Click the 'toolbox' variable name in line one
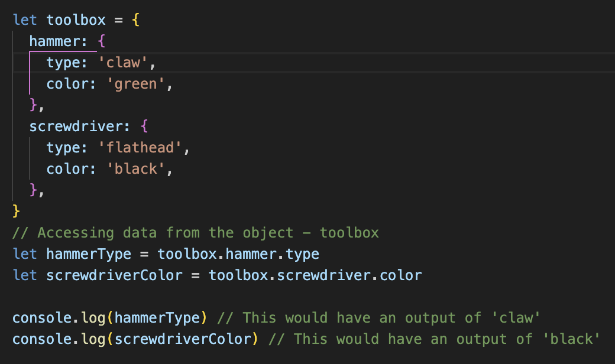 click(76, 20)
